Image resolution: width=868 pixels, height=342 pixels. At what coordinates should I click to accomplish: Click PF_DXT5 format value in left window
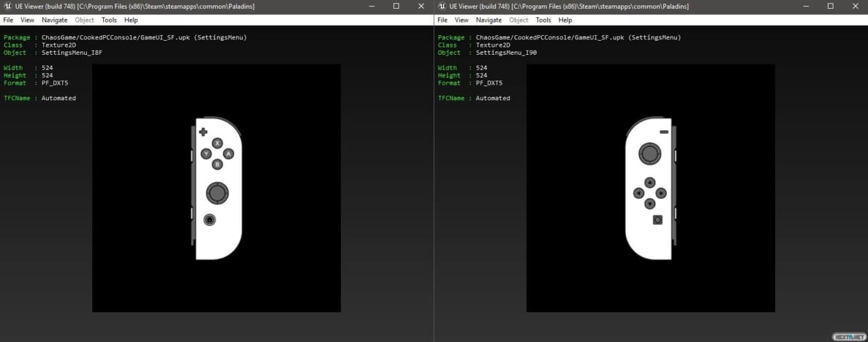tap(55, 83)
